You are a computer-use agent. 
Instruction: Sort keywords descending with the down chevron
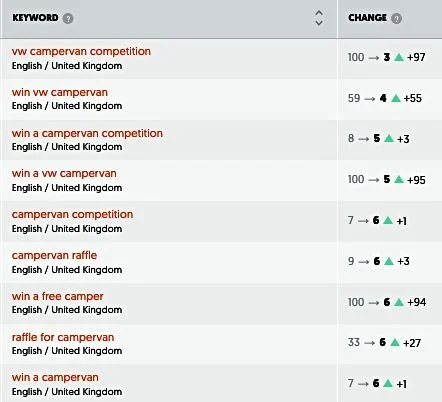[319, 23]
